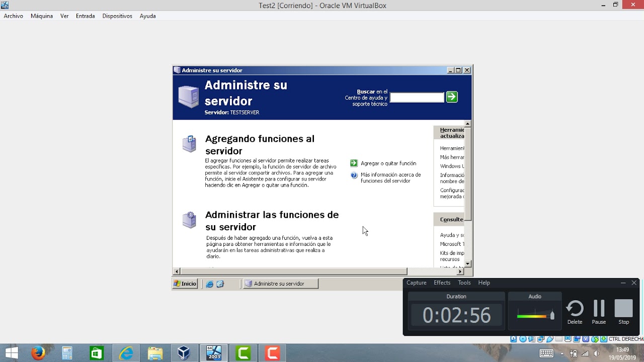The height and width of the screenshot is (362, 644).
Task: Open the on-screen keyboard tray icon
Action: 547,353
